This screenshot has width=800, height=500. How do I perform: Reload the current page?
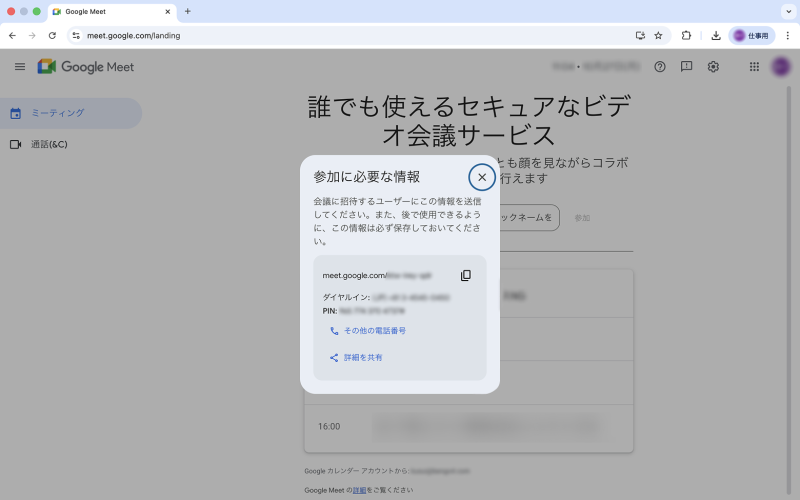coord(52,35)
